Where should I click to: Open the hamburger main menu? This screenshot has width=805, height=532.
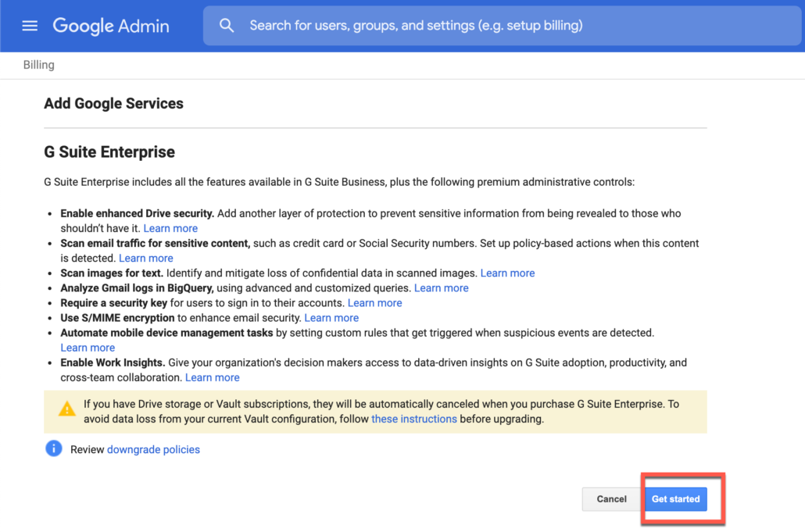30,26
